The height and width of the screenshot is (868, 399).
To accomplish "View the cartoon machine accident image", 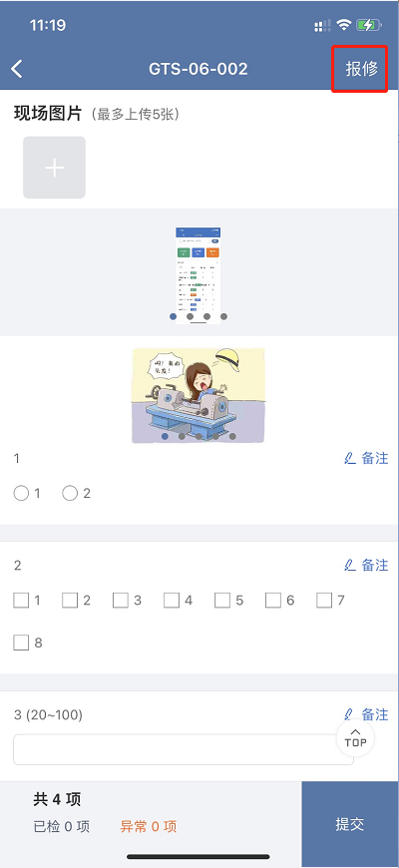I will click(199, 395).
